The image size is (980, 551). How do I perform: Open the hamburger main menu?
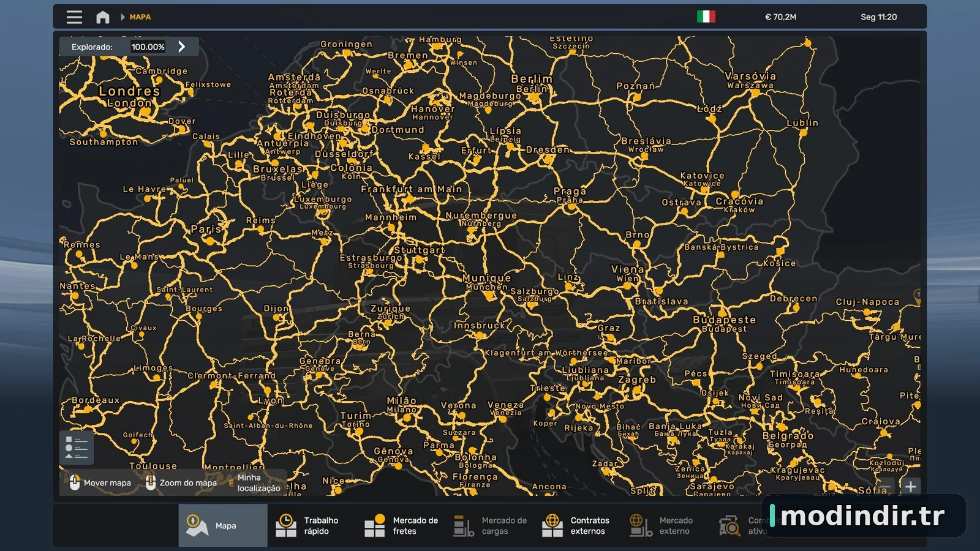coord(74,17)
